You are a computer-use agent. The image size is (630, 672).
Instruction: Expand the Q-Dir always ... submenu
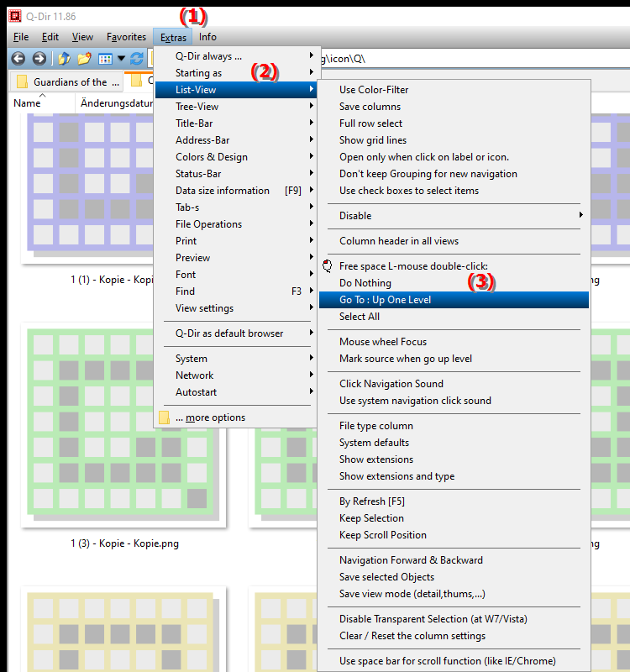pos(236,56)
